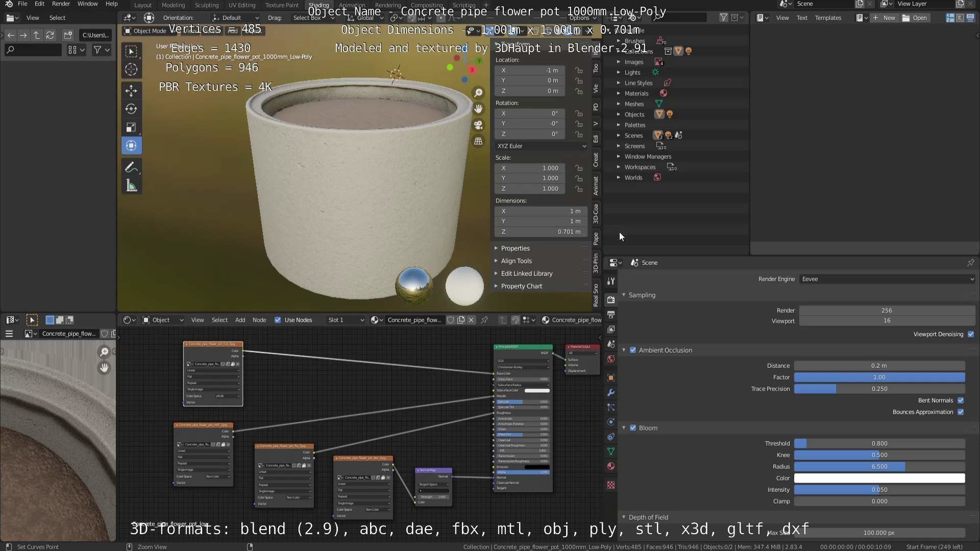Click the viewport zoom magnifier icon
The height and width of the screenshot is (551, 980).
click(x=478, y=92)
